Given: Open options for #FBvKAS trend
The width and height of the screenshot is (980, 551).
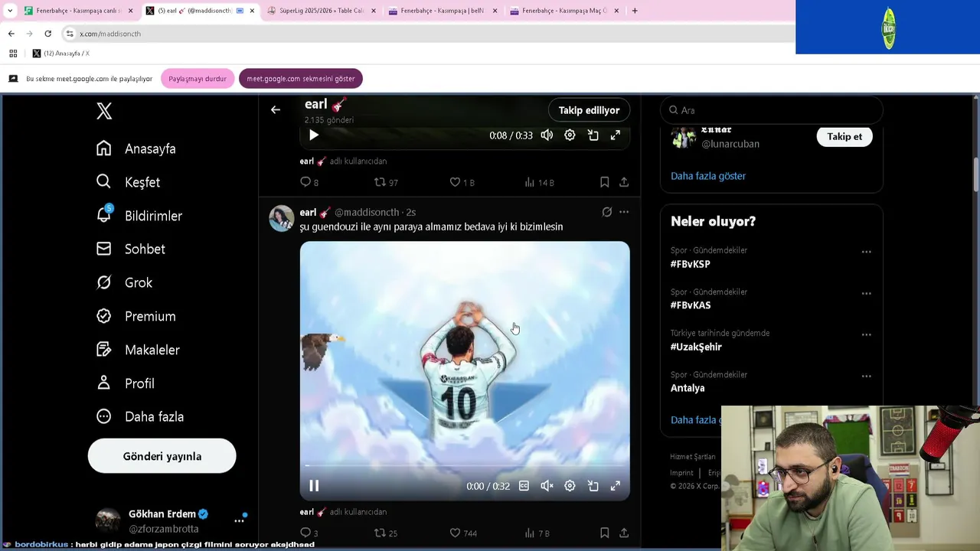Looking at the screenshot, I should [x=866, y=293].
